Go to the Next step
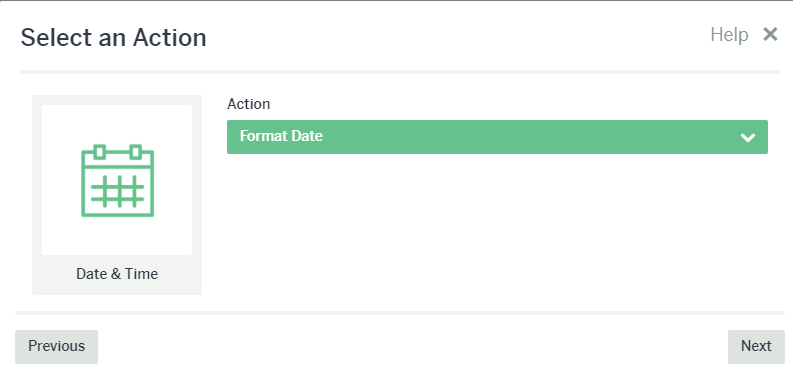 pyautogui.click(x=756, y=347)
